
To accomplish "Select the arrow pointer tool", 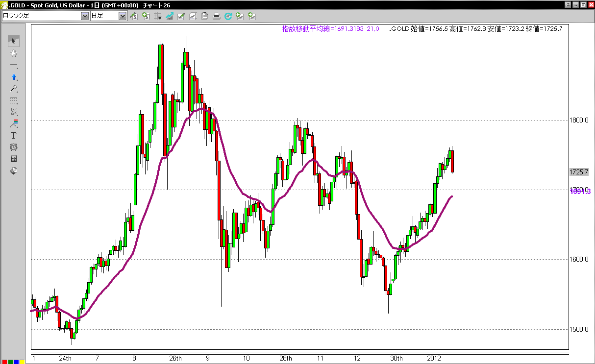I will click(x=14, y=41).
